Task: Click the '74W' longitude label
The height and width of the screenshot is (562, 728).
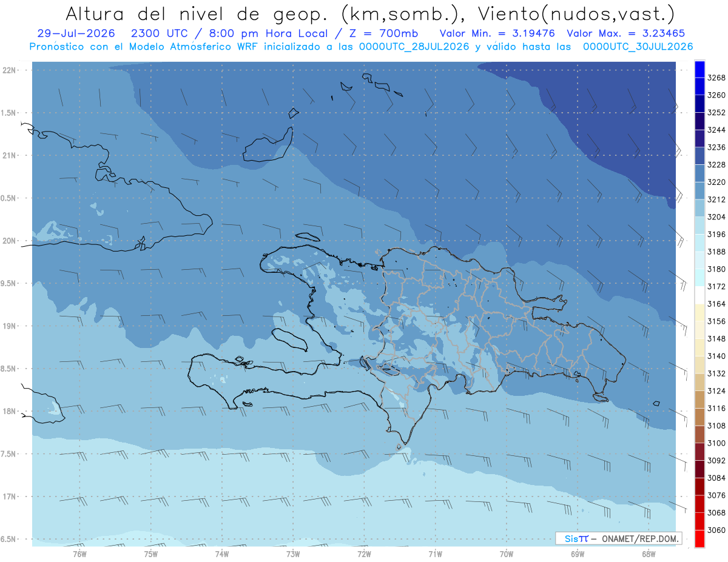Action: click(222, 553)
